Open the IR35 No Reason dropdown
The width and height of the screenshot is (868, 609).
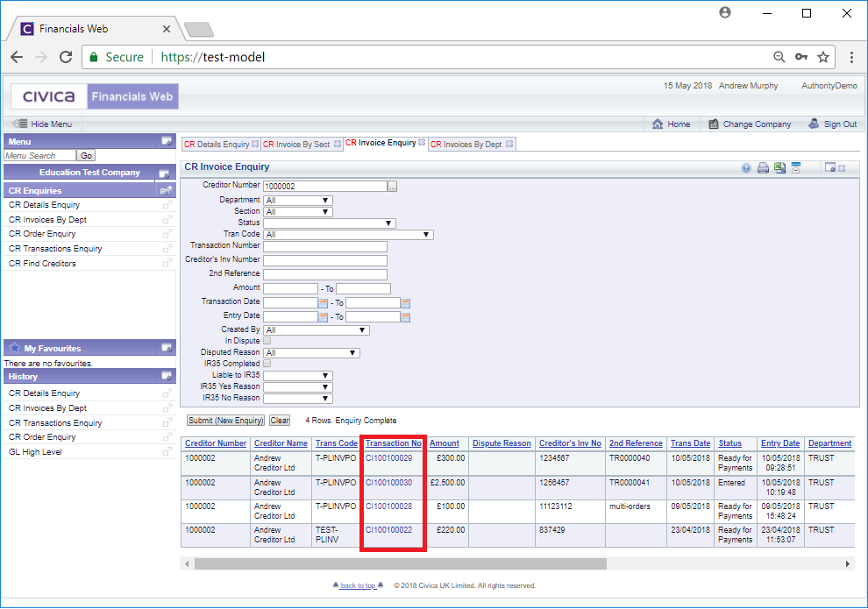tap(298, 398)
